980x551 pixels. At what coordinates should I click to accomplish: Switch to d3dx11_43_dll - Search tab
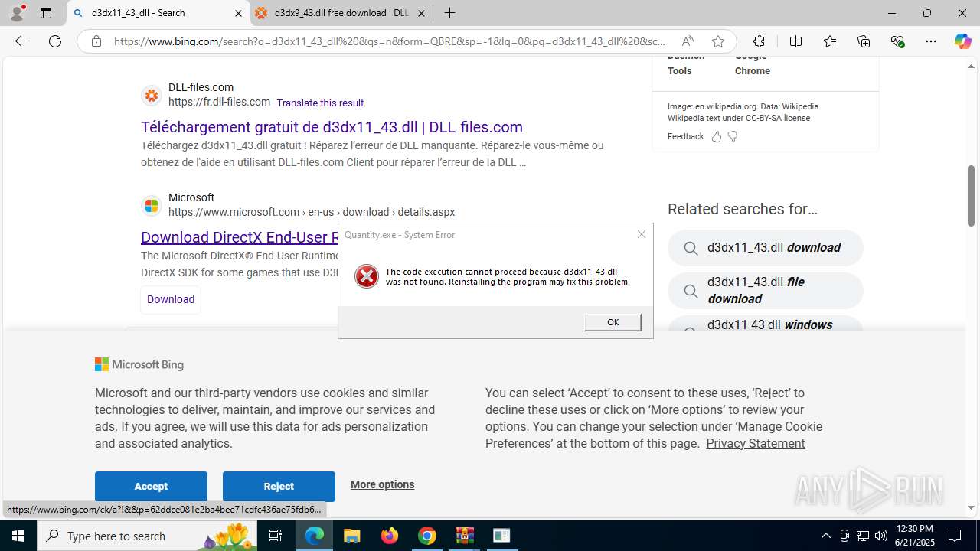157,13
